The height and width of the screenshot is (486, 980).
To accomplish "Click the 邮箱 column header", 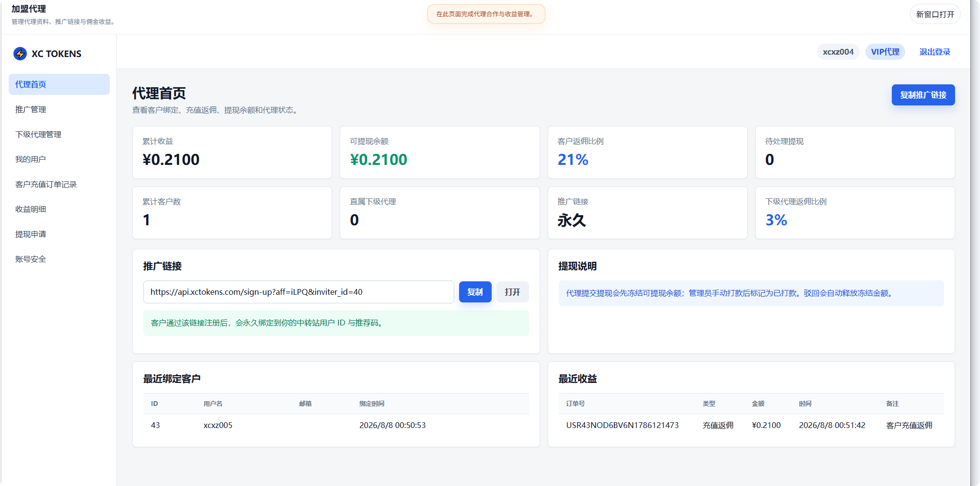I will pos(305,404).
